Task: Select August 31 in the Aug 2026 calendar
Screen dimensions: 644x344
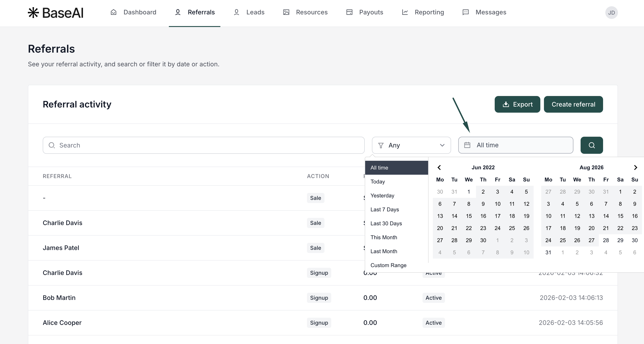Action: click(548, 252)
